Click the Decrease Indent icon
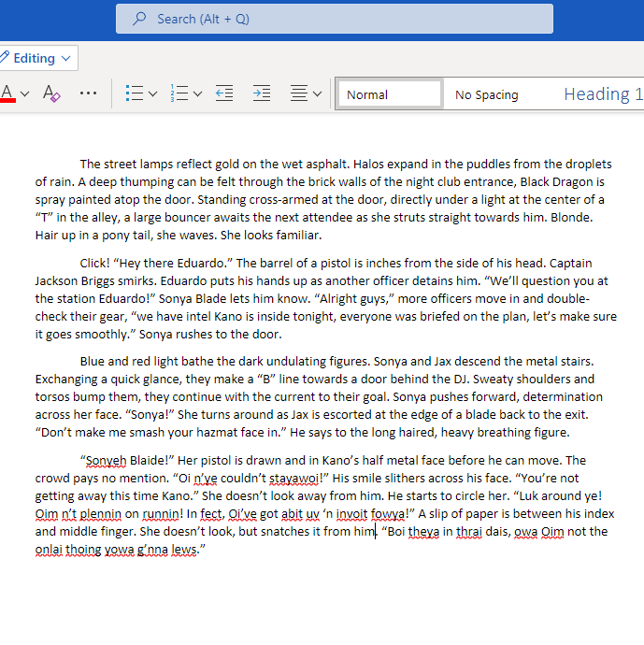The width and height of the screenshot is (644, 645). point(224,93)
